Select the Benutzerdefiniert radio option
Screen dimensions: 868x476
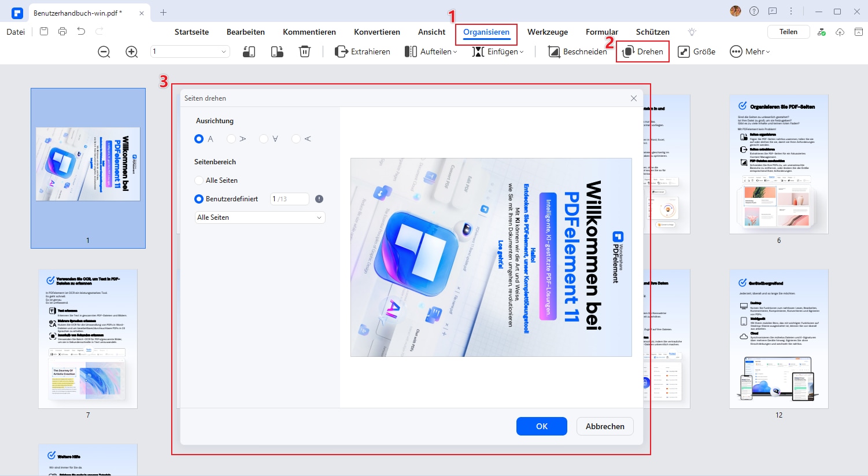(199, 199)
